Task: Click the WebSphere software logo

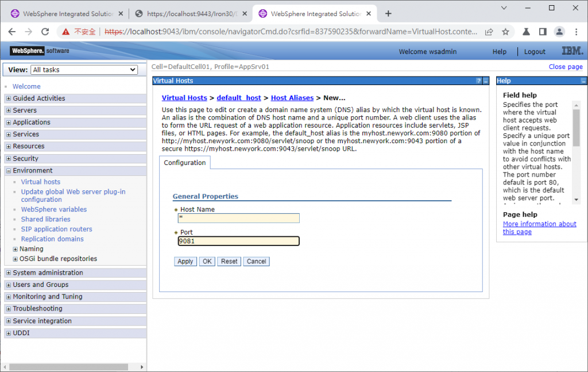Action: coord(40,51)
